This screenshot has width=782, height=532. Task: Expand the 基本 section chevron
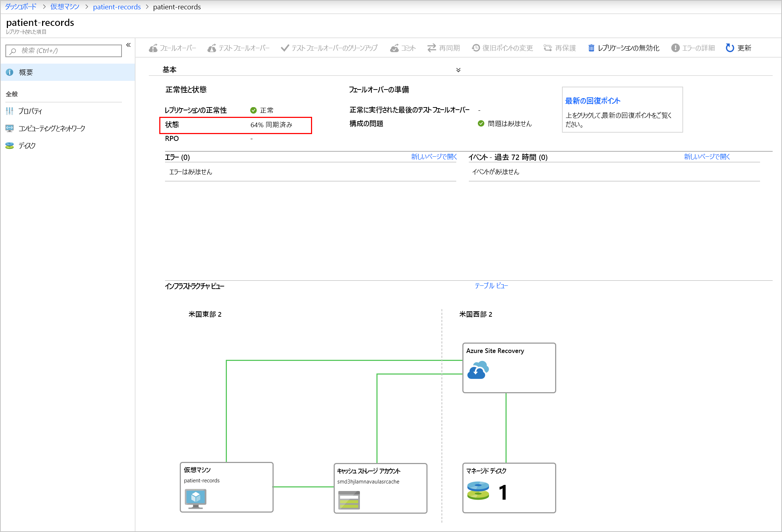(x=458, y=70)
